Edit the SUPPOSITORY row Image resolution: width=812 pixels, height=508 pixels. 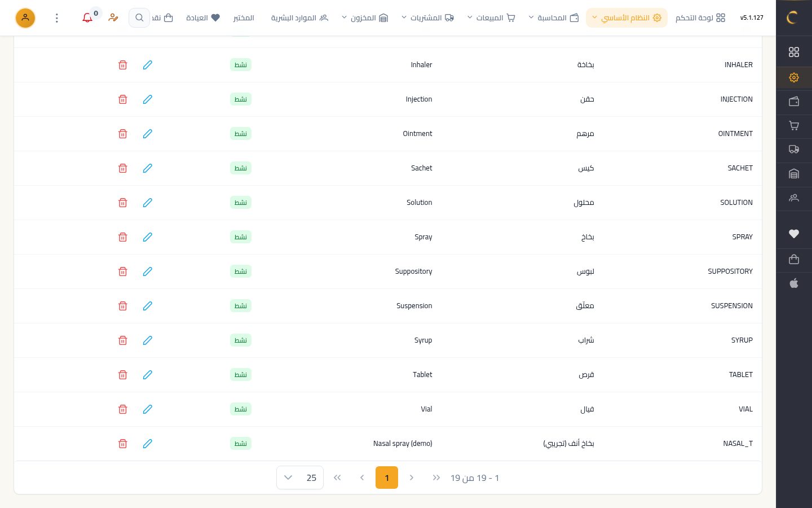click(148, 271)
